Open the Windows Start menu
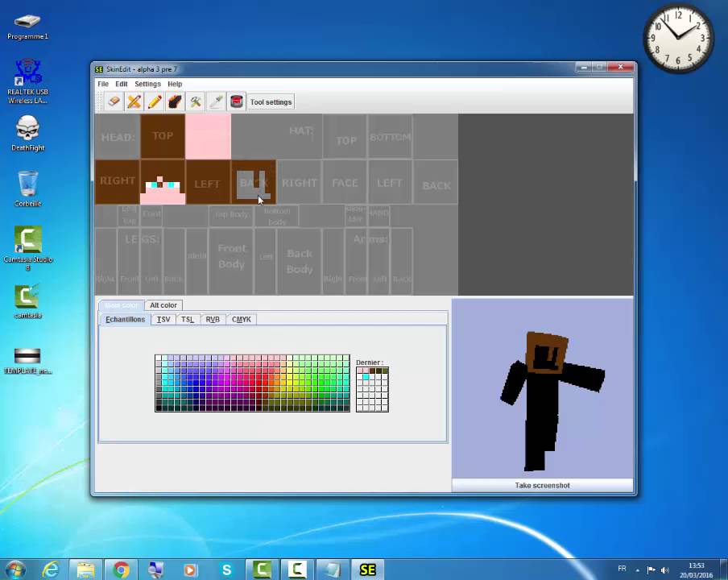The width and height of the screenshot is (728, 580). point(15,570)
